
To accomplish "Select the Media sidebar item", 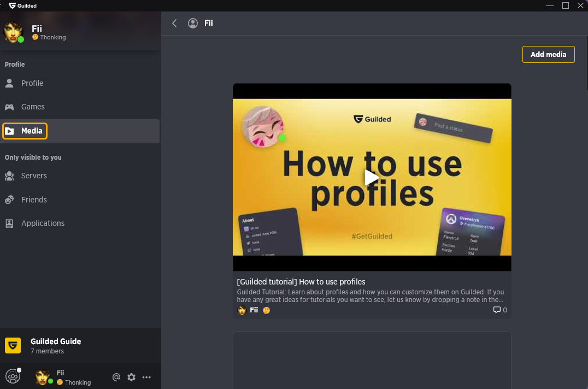I will point(80,131).
